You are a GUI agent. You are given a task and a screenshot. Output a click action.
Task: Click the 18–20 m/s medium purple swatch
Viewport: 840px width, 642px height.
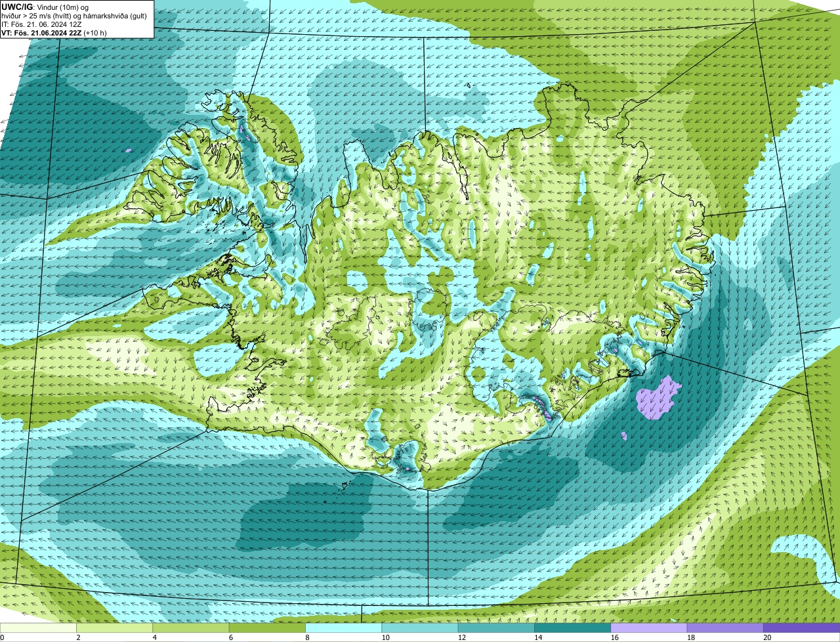tap(726, 628)
